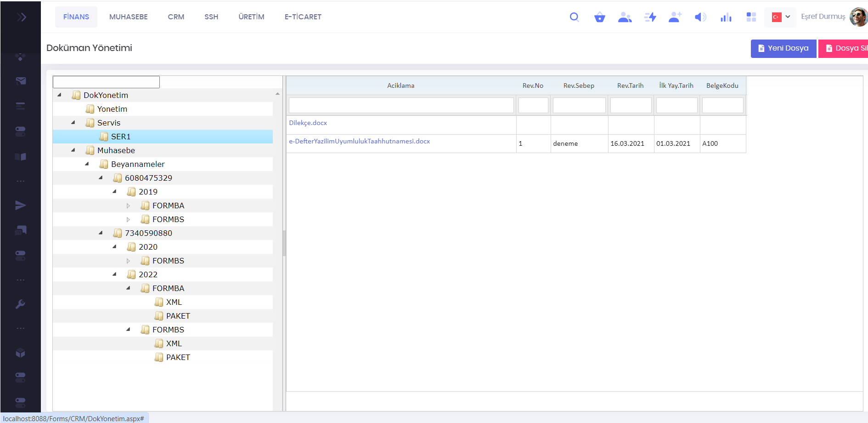
Task: Open the Turkish flag language dropdown
Action: point(780,17)
